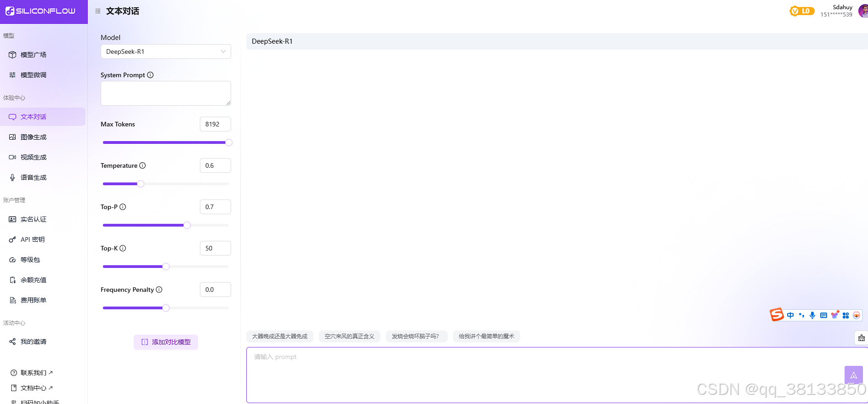Collapse the sidebar menu toggle icon
Image resolution: width=868 pixels, height=404 pixels.
[x=98, y=11]
